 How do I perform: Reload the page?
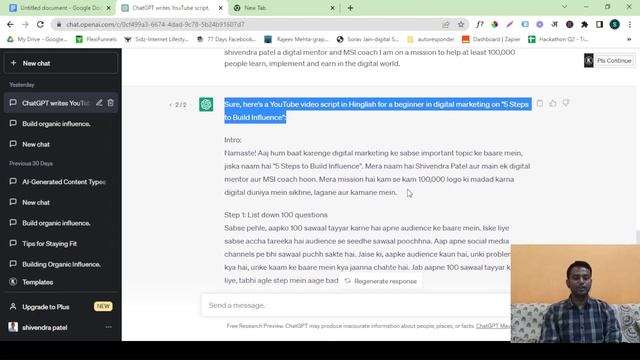(40, 24)
